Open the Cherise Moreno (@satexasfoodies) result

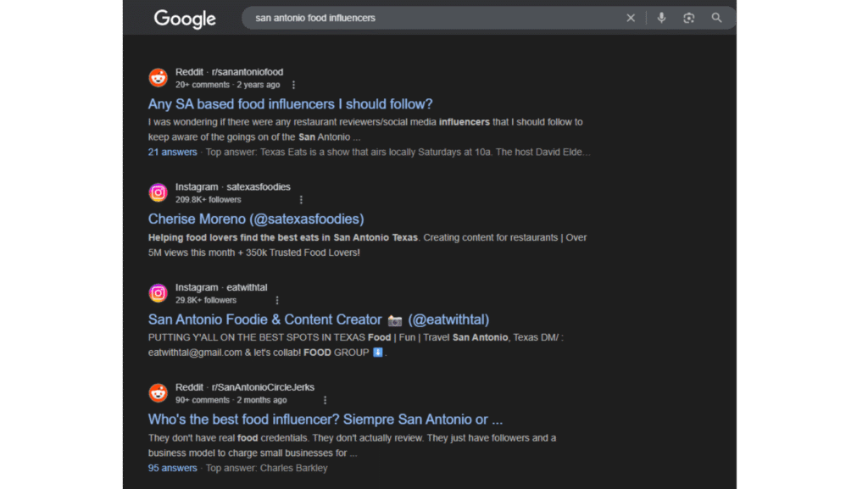256,219
